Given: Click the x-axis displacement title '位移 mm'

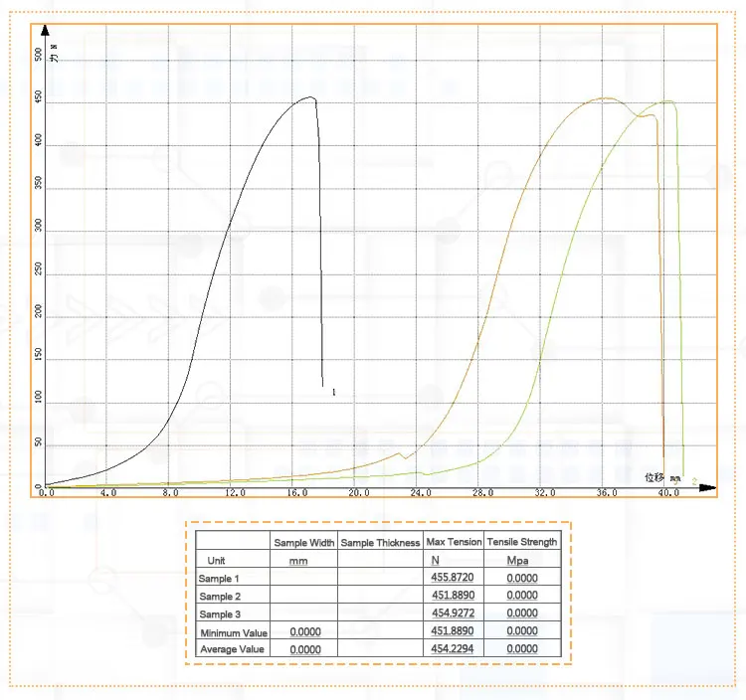Looking at the screenshot, I should click(662, 477).
